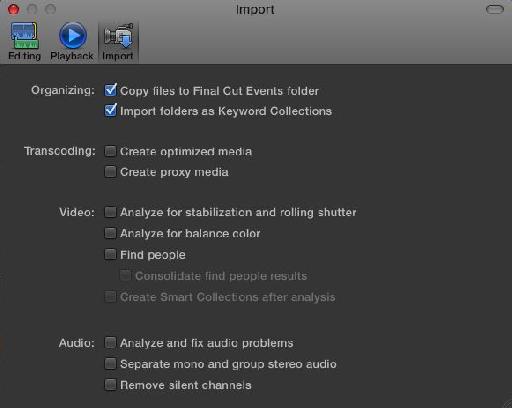Screen dimensions: 512x408
Task: Click the Playback tab label text
Action: [72, 56]
